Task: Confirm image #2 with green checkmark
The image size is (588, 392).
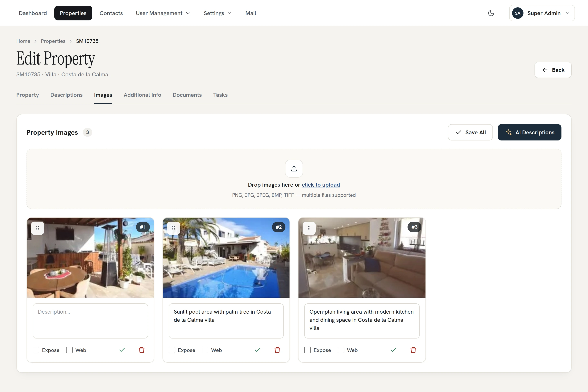Action: pos(257,350)
